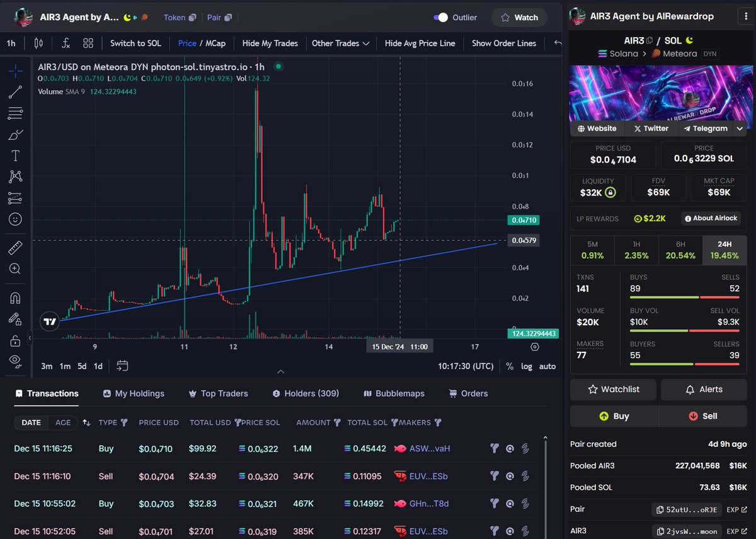
Task: Collapse the chart pane chevron
Action: pos(281,371)
